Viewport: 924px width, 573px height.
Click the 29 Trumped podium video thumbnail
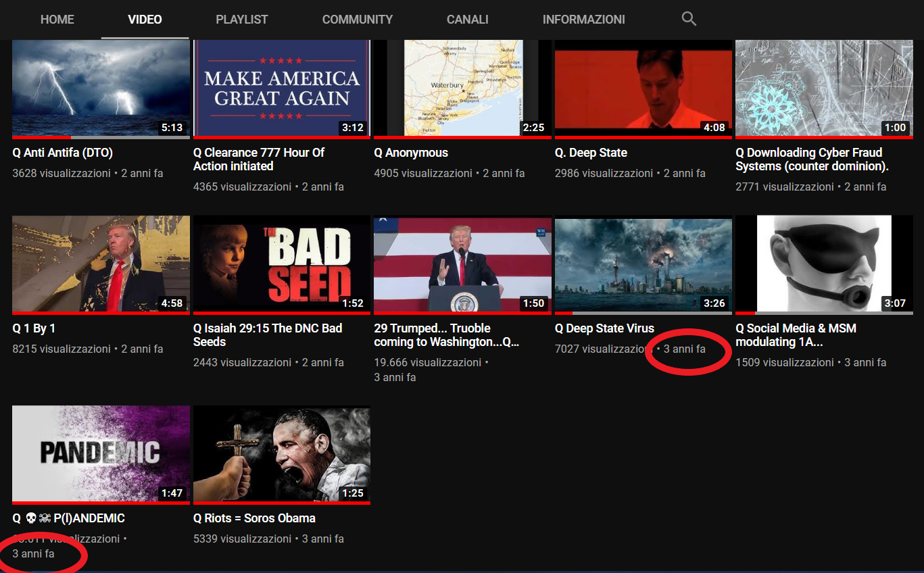pyautogui.click(x=462, y=264)
